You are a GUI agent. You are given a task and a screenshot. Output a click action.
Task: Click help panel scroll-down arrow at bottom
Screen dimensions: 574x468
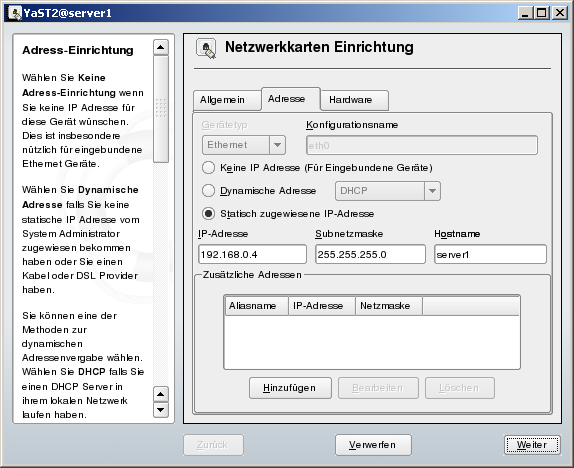[x=160, y=410]
